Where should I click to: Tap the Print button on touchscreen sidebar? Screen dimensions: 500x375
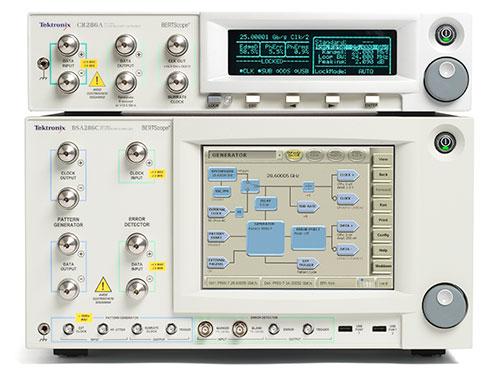(x=383, y=220)
